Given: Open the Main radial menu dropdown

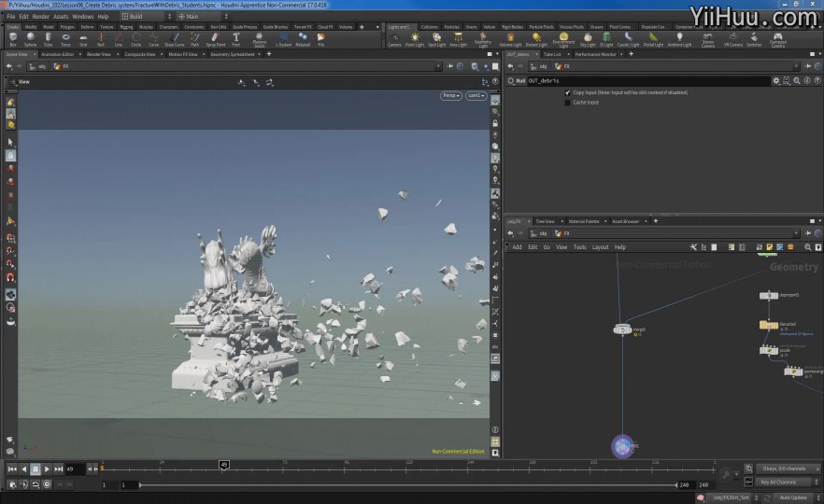Looking at the screenshot, I should point(203,16).
